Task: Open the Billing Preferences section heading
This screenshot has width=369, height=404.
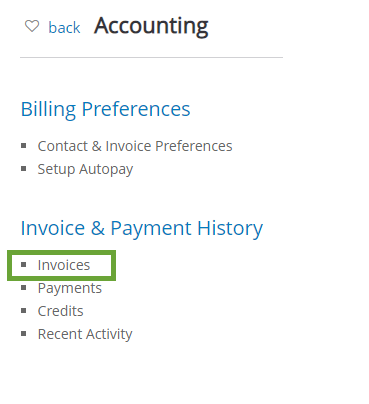Action: [x=105, y=109]
